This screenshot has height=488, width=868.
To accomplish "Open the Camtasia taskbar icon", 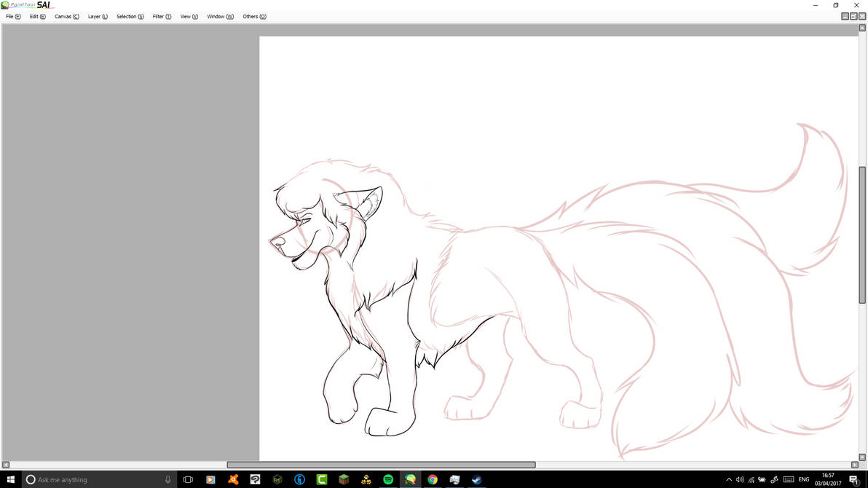I will 322,480.
